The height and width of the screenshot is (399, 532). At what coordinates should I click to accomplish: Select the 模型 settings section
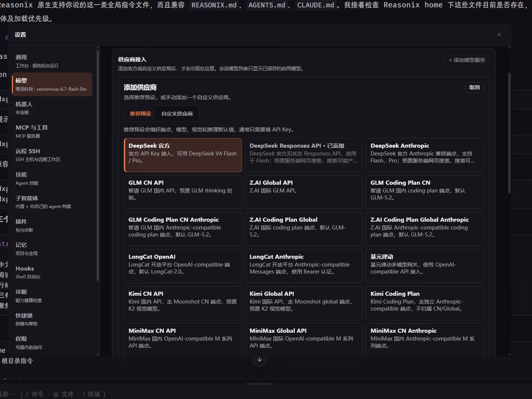click(52, 84)
